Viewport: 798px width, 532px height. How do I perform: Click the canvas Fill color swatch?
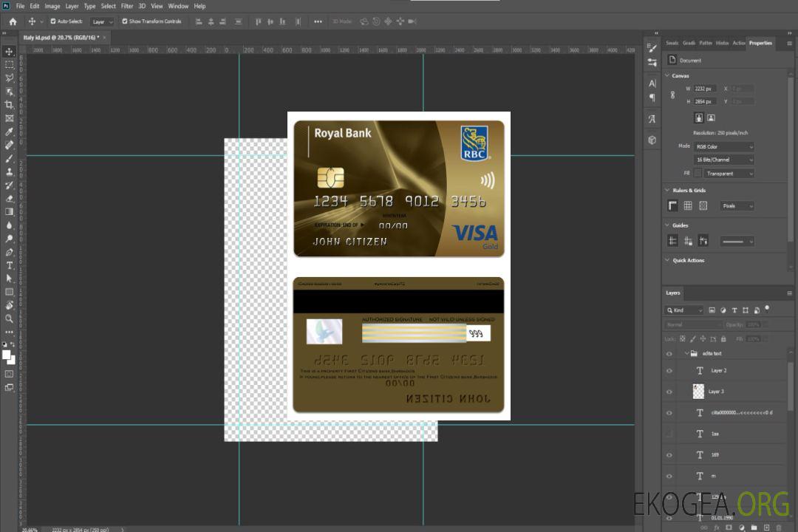pos(698,174)
